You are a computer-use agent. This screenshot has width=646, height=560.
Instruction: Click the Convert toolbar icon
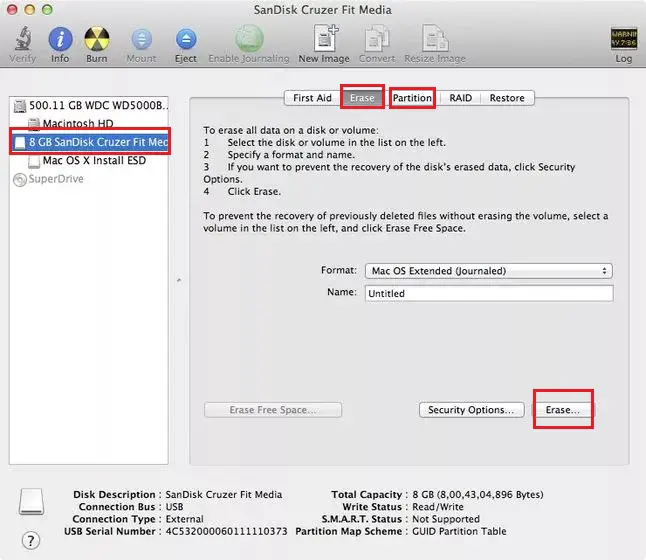(377, 39)
